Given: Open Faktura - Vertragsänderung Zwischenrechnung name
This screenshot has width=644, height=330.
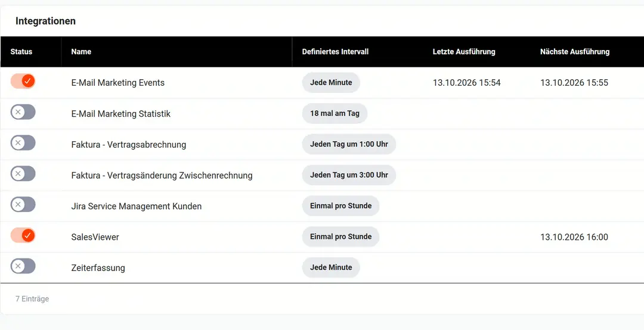Looking at the screenshot, I should point(162,175).
